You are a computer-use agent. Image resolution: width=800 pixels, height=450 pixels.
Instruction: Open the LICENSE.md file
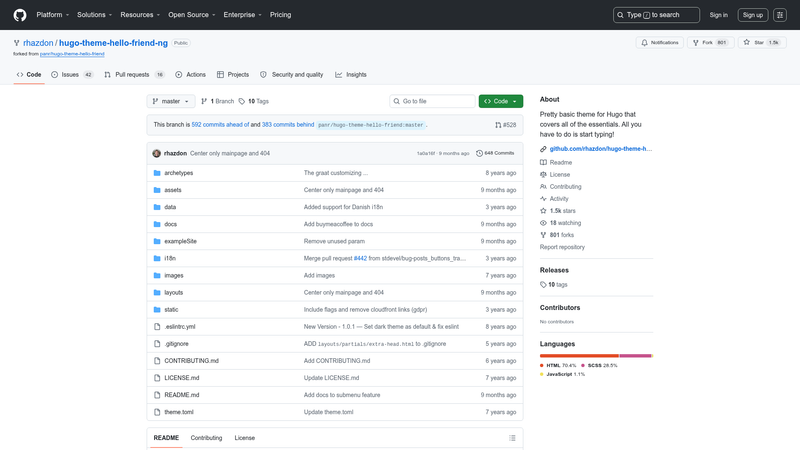tap(182, 378)
